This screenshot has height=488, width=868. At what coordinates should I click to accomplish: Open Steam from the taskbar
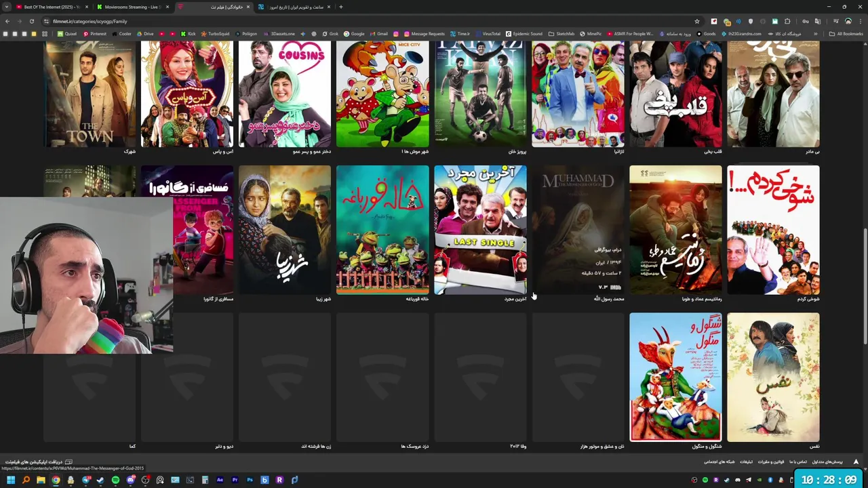100,480
